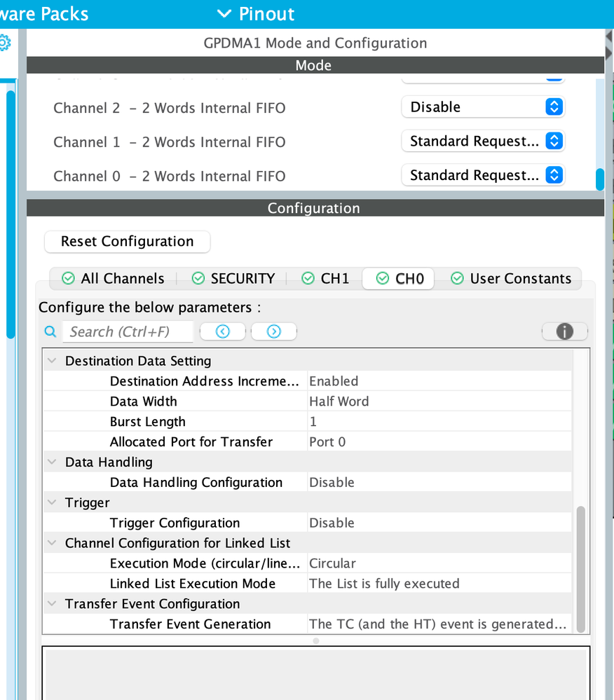Click Channel 2 – 2 Words Internal FIFO label

[169, 108]
